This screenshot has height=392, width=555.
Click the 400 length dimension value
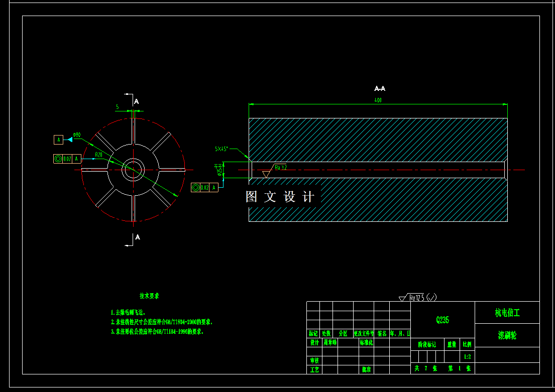[x=378, y=100]
